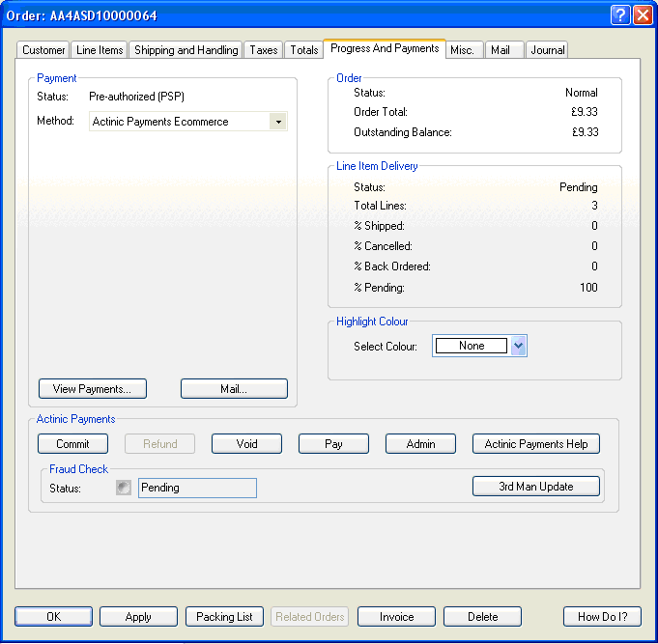Viewport: 658px width, 644px height.
Task: Void the pre-authorized payment
Action: coord(246,444)
